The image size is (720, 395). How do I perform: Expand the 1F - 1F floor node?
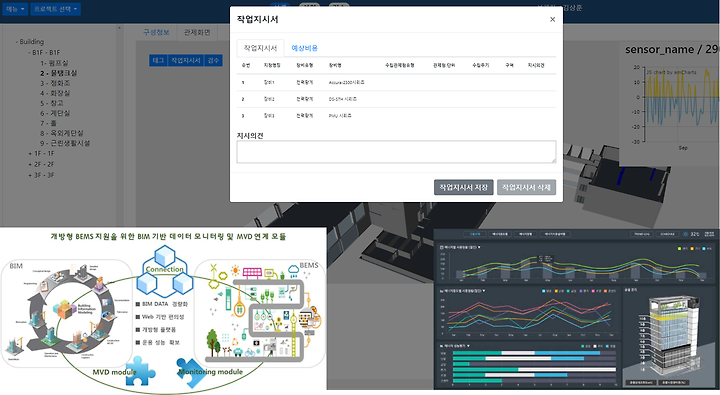click(x=30, y=153)
